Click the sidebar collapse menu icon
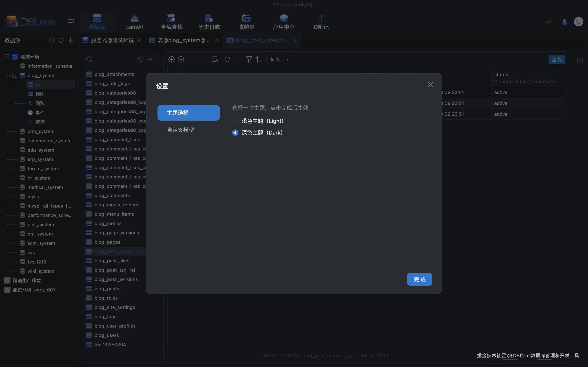 point(71,22)
